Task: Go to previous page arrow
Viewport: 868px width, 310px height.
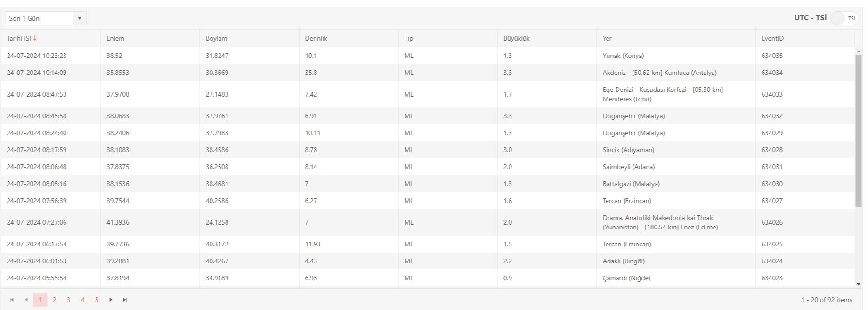Action: pos(26,300)
